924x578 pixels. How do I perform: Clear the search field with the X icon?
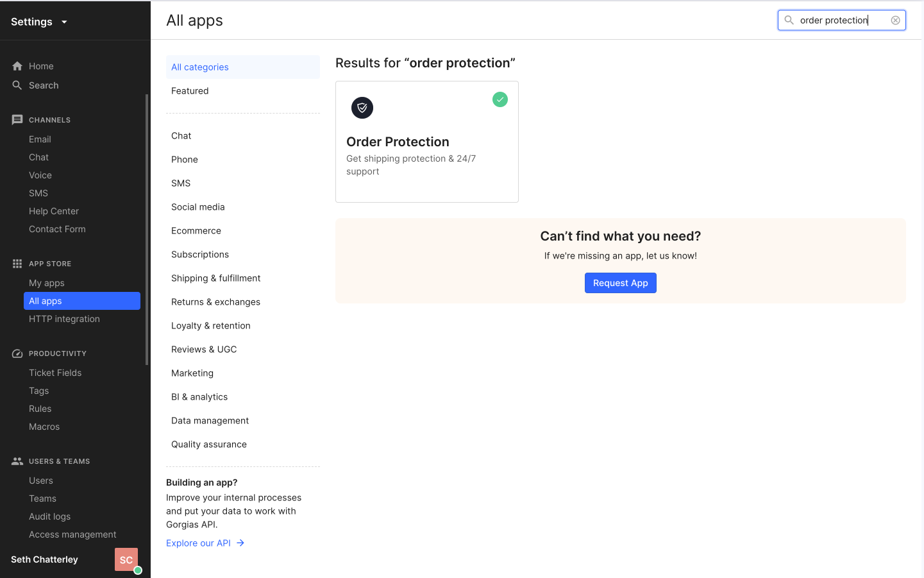[x=896, y=21]
